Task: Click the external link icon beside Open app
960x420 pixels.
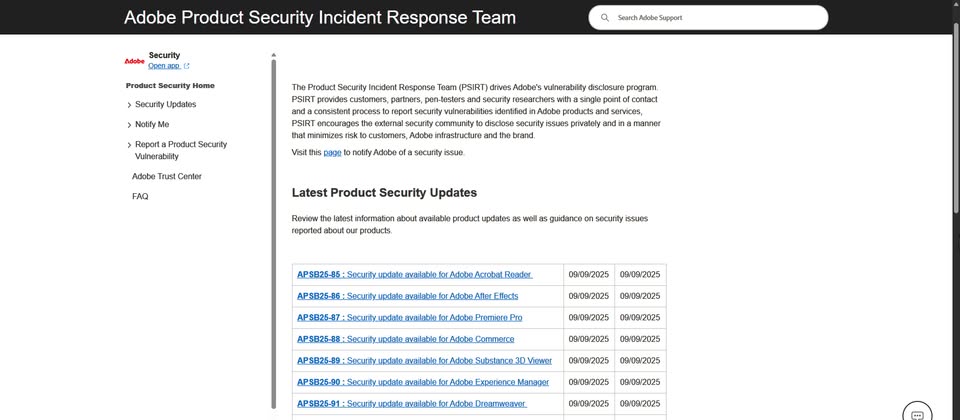Action: 186,66
